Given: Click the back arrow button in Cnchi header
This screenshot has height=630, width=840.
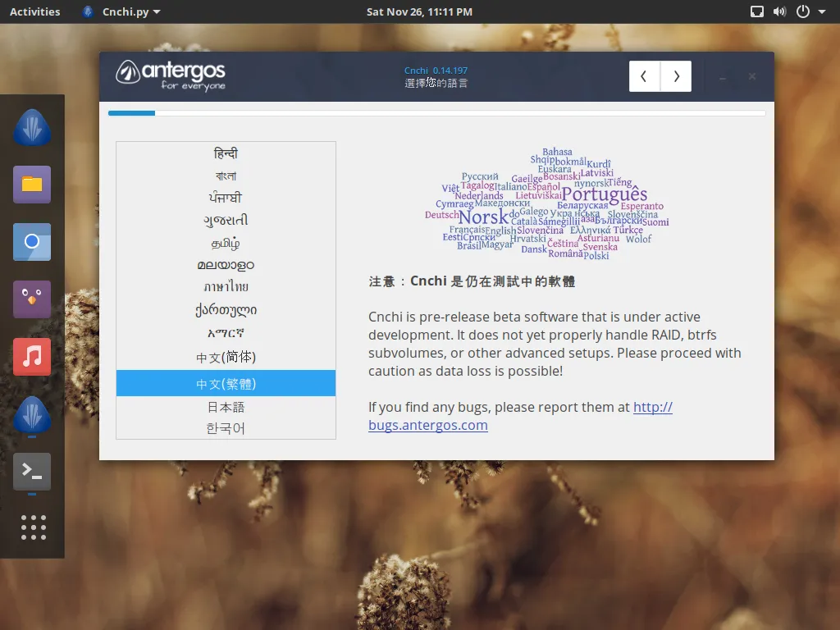Looking at the screenshot, I should tap(645, 76).
